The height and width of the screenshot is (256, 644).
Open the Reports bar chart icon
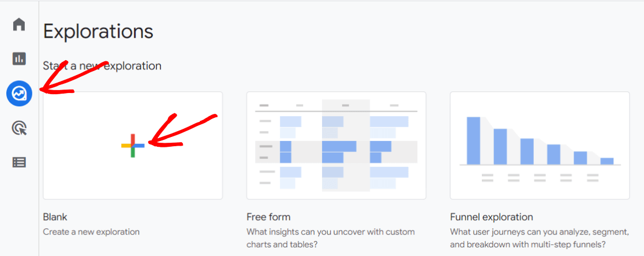[19, 58]
